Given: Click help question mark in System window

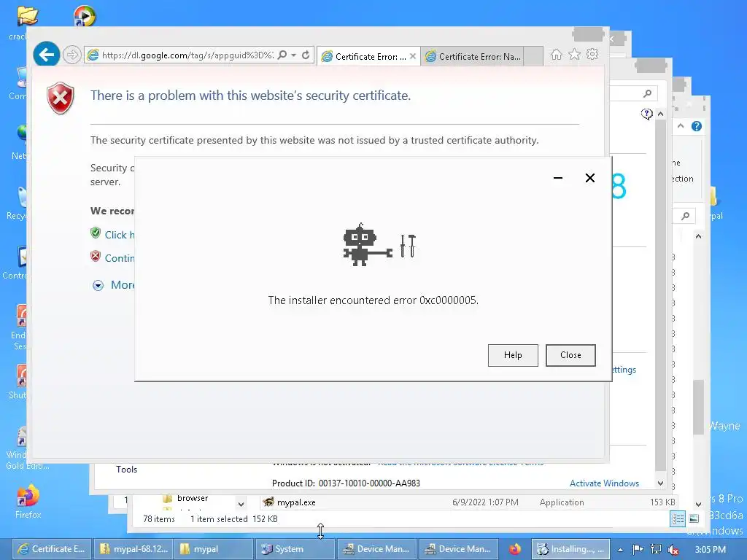Looking at the screenshot, I should click(646, 114).
